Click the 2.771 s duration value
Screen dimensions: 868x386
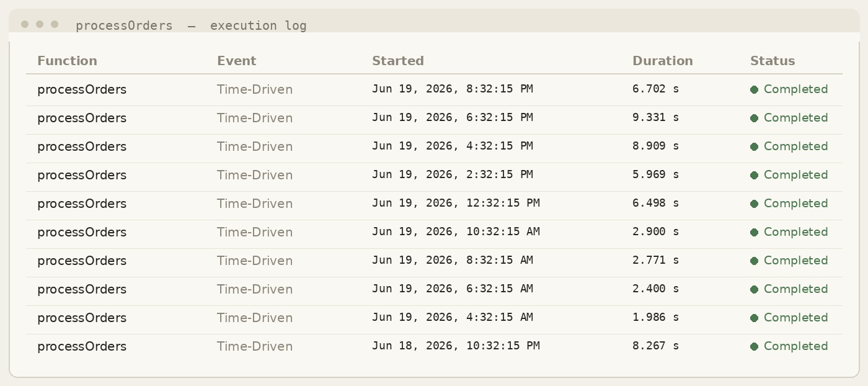655,260
